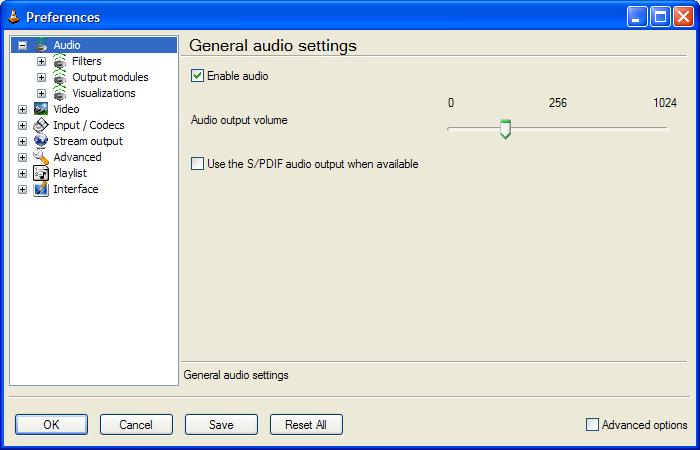Viewport: 700px width, 450px height.
Task: Open the Playlist preferences category
Action: [x=70, y=173]
